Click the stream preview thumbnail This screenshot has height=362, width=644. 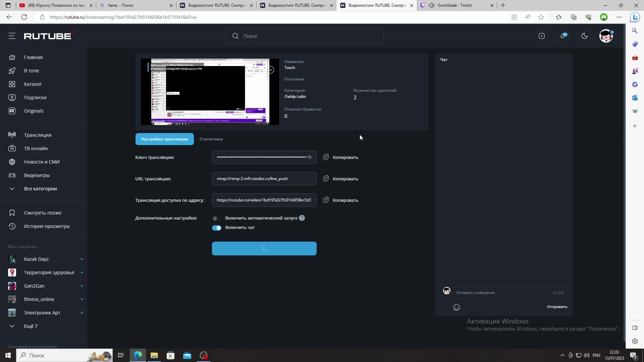click(210, 92)
